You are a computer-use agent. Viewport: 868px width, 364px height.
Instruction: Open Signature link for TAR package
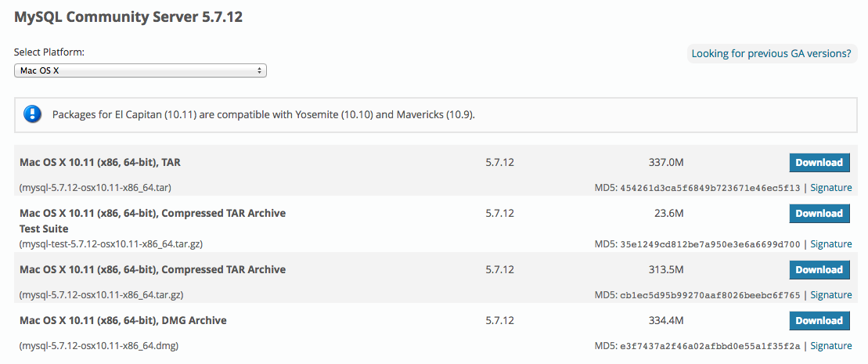coord(830,188)
